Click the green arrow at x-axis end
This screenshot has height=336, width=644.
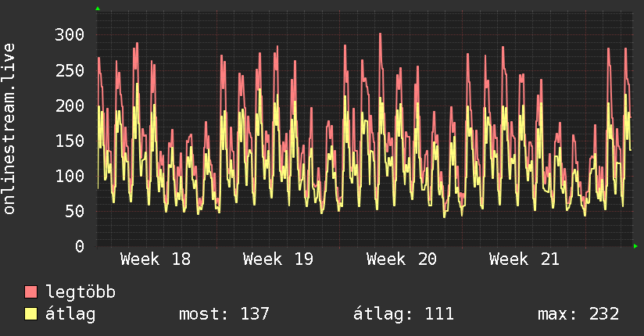(635, 246)
